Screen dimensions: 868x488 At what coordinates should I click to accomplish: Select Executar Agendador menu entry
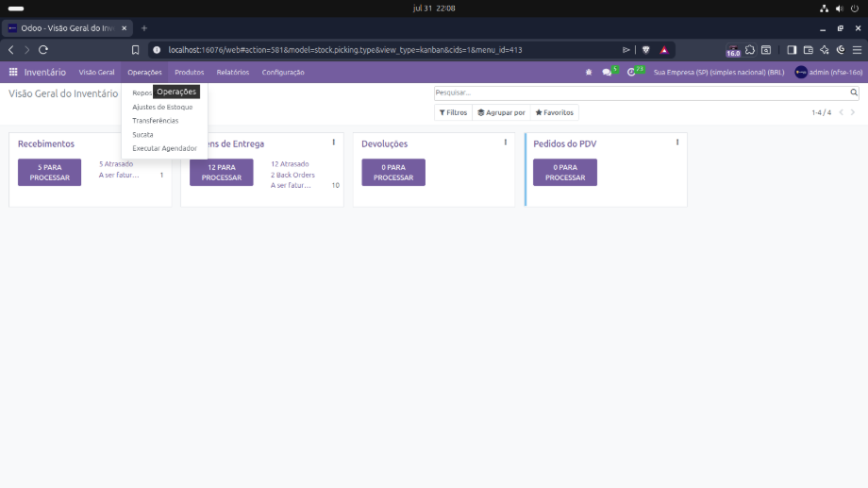(x=164, y=148)
